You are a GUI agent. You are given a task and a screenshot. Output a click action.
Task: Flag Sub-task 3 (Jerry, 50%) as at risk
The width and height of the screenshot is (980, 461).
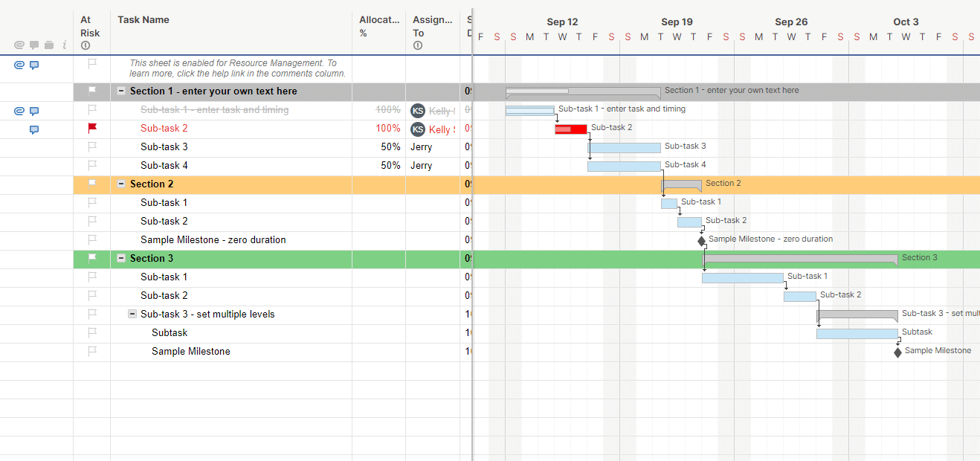[92, 146]
